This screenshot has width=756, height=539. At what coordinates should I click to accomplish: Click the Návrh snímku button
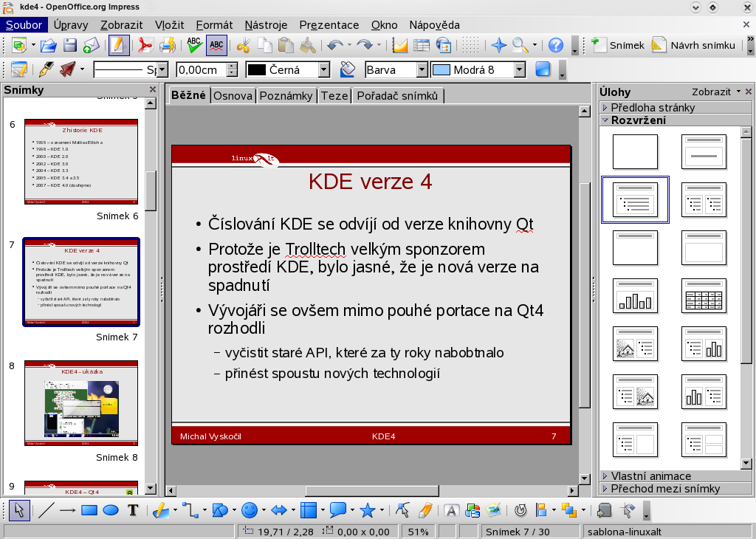coord(695,45)
